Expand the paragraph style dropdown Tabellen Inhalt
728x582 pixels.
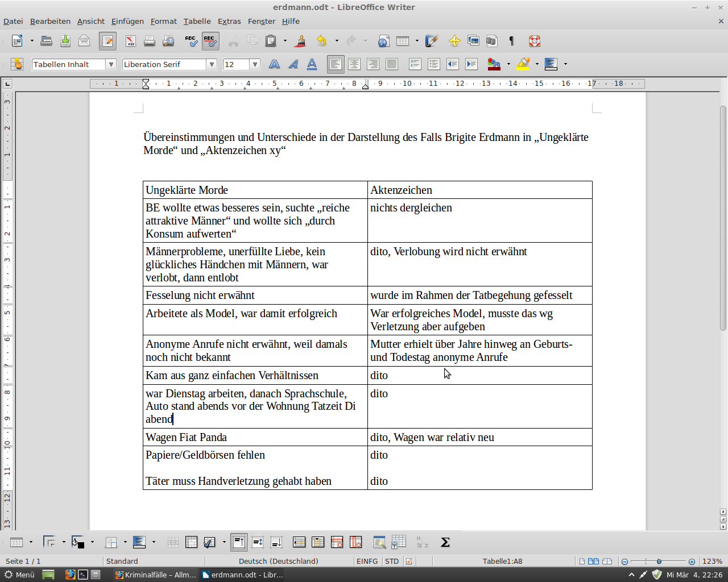pyautogui.click(x=111, y=64)
